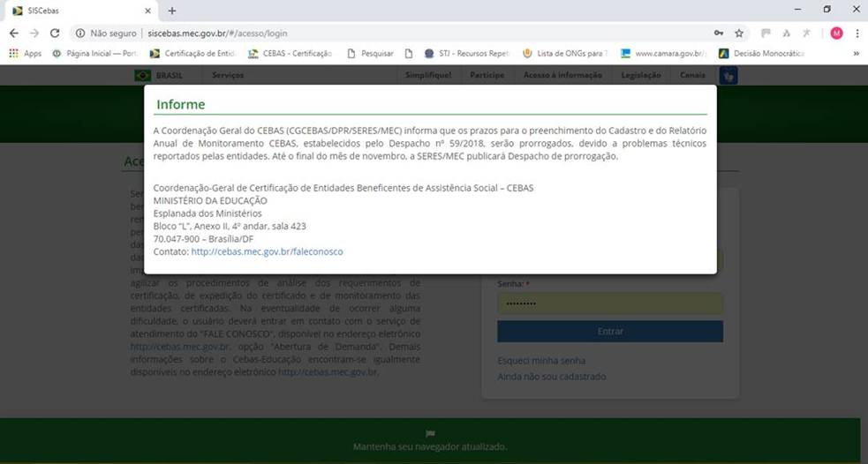This screenshot has height=464, width=868.
Task: Close the Chrome window
Action: pyautogui.click(x=856, y=10)
